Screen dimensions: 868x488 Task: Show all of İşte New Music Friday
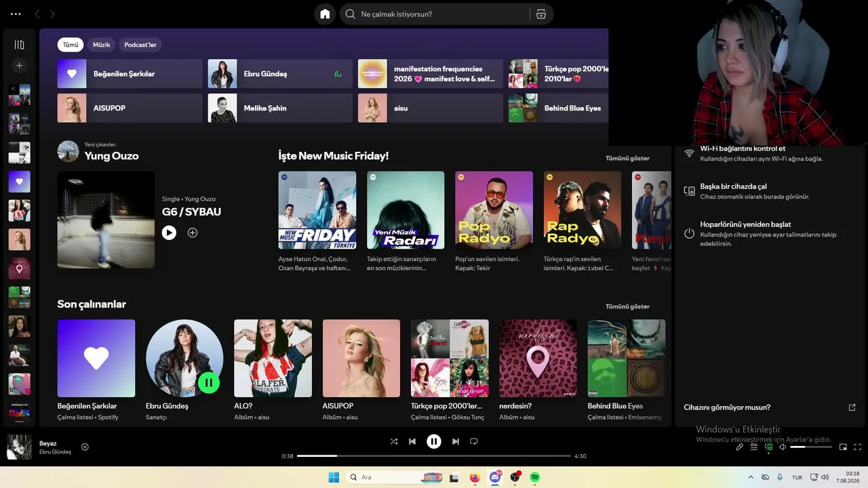coord(627,158)
